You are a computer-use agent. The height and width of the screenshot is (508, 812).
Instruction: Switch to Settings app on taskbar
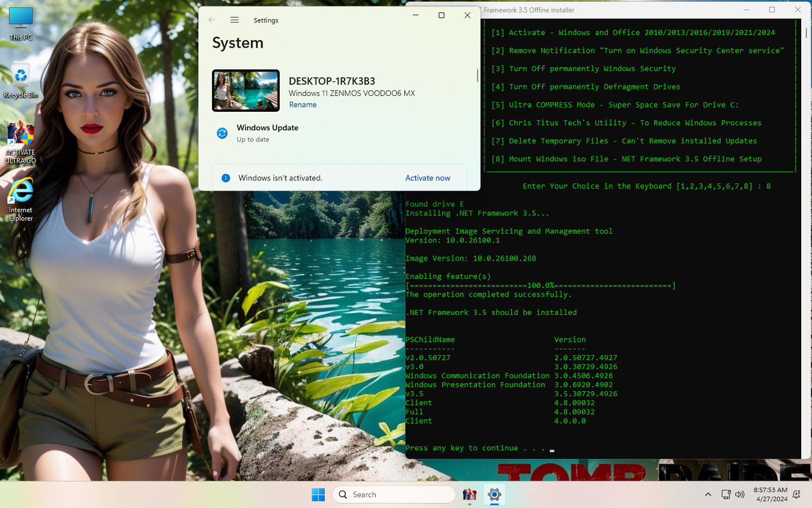495,495
